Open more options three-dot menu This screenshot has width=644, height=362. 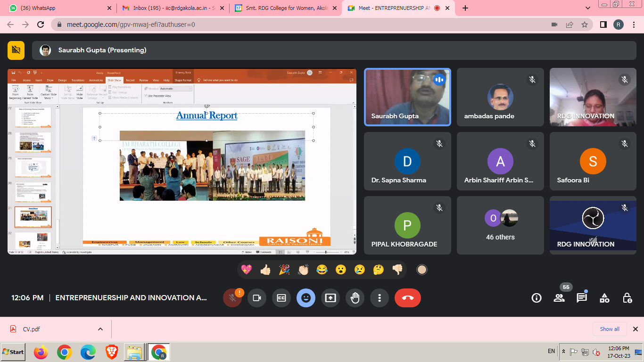[x=380, y=298]
